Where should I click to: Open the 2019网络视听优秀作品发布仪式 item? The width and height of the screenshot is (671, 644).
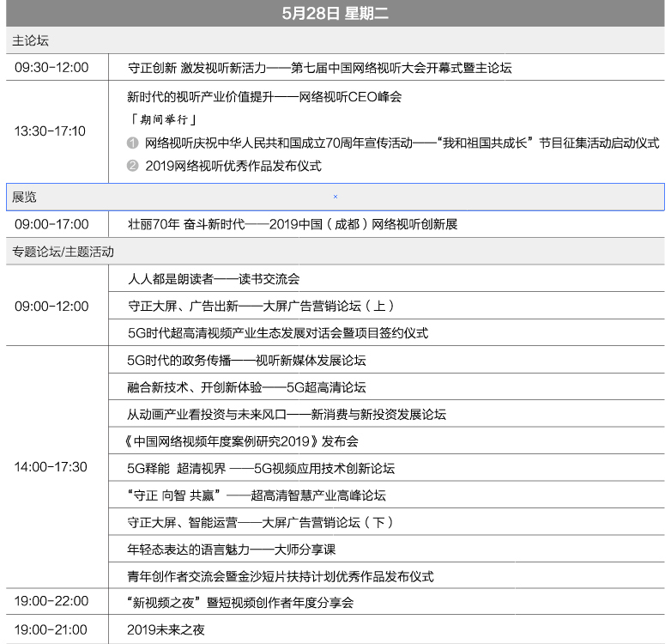[233, 166]
